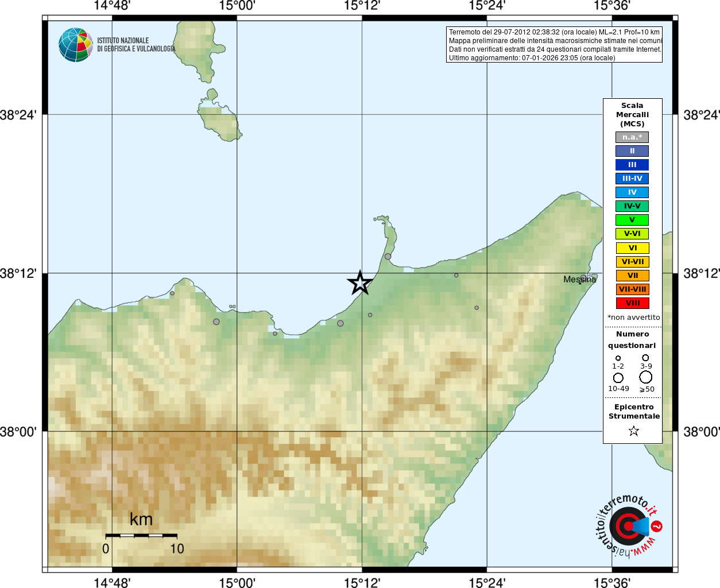Click the km scale bar
Screen dimensions: 720x588
coord(141,535)
